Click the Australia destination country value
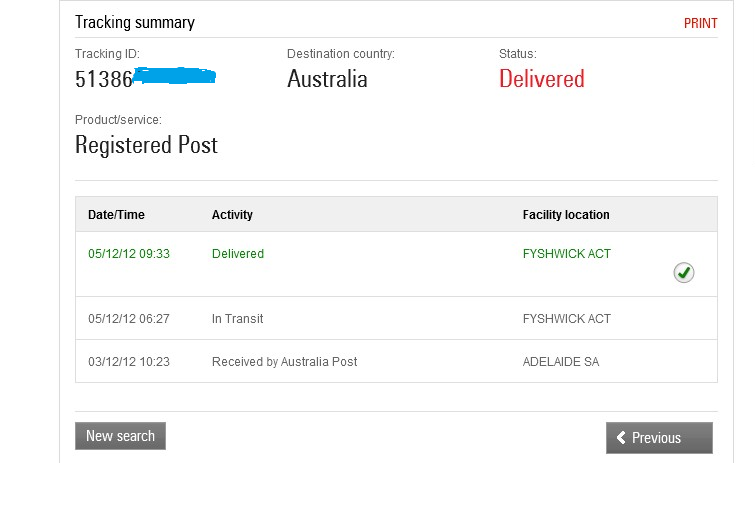The image size is (755, 516). (327, 79)
